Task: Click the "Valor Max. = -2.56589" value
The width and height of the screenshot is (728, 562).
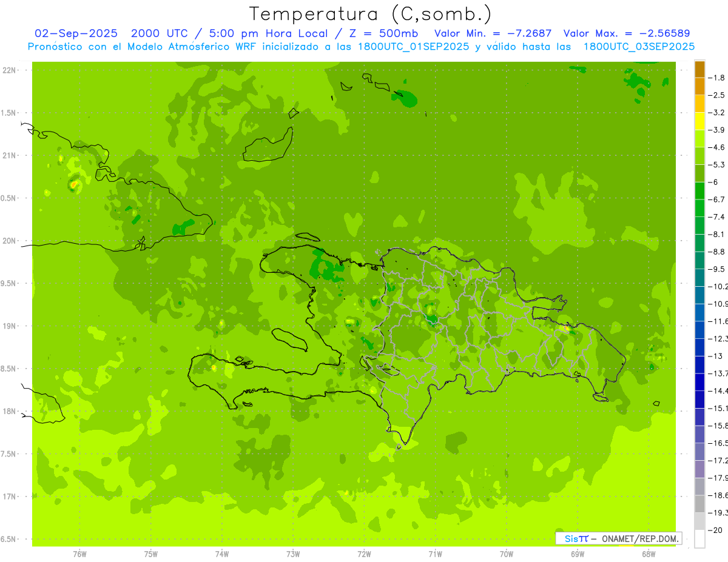Action: coord(627,33)
